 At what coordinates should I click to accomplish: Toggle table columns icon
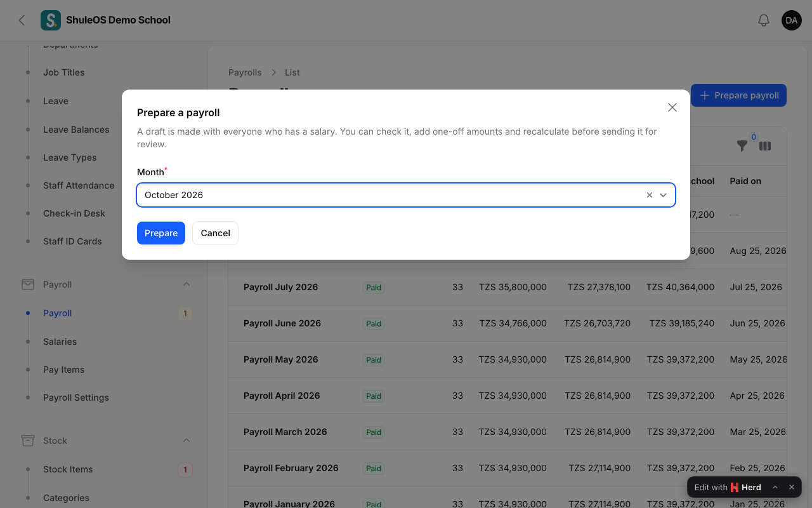[765, 146]
